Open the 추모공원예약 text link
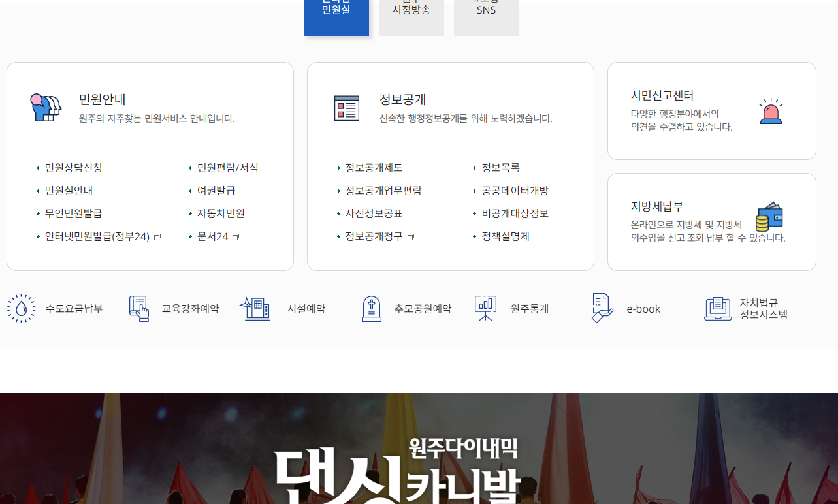The width and height of the screenshot is (838, 504). tap(423, 309)
